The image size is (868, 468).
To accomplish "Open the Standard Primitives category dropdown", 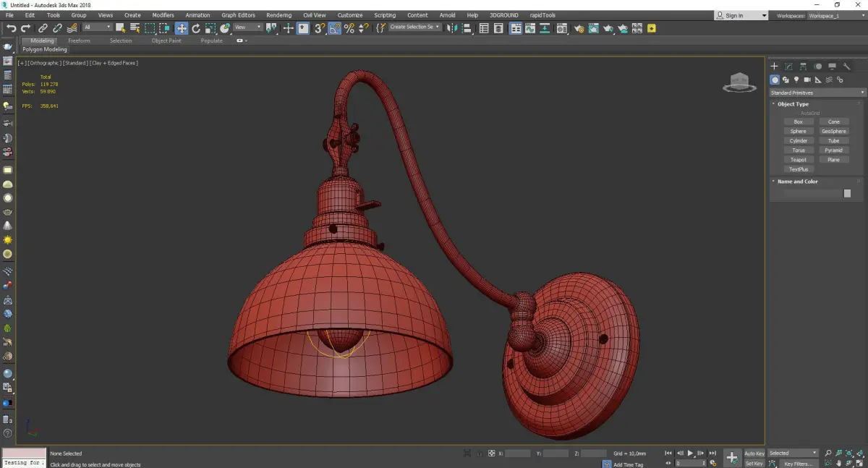I will click(x=817, y=93).
